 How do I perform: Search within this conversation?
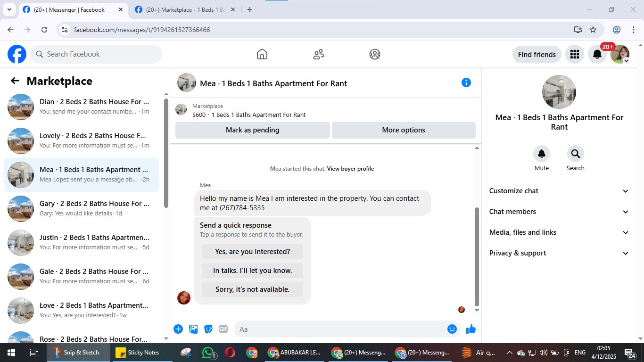point(576,154)
